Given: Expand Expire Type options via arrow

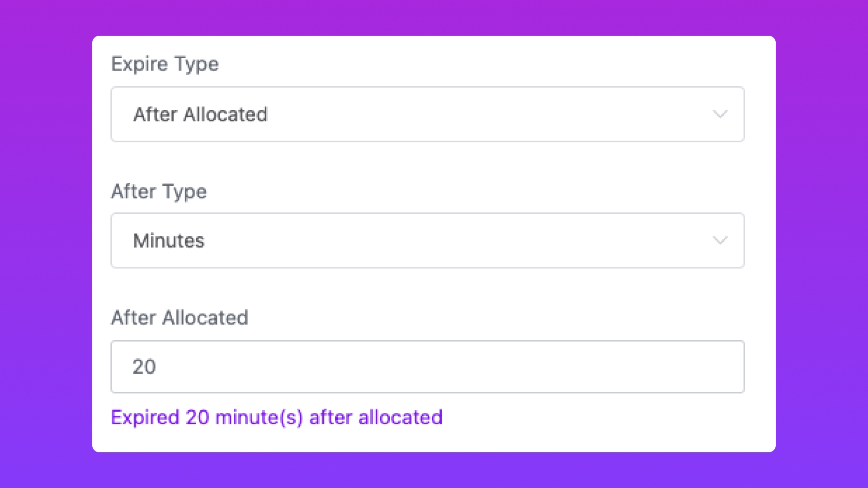Looking at the screenshot, I should (x=720, y=114).
